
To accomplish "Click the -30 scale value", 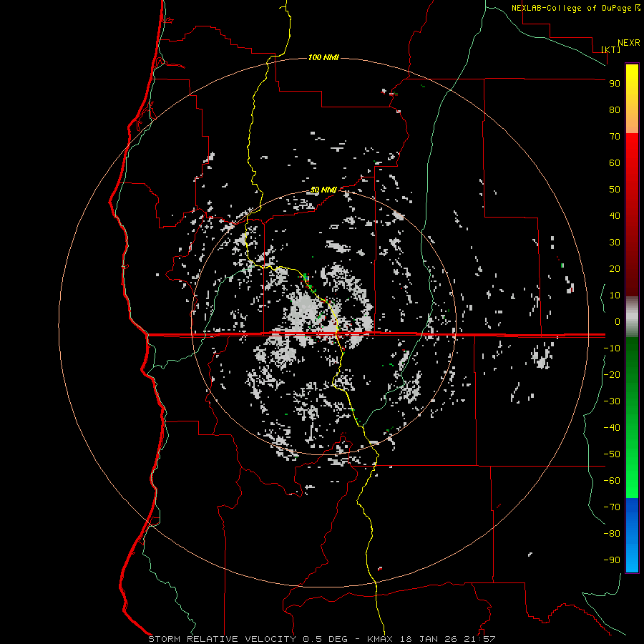I will [612, 401].
